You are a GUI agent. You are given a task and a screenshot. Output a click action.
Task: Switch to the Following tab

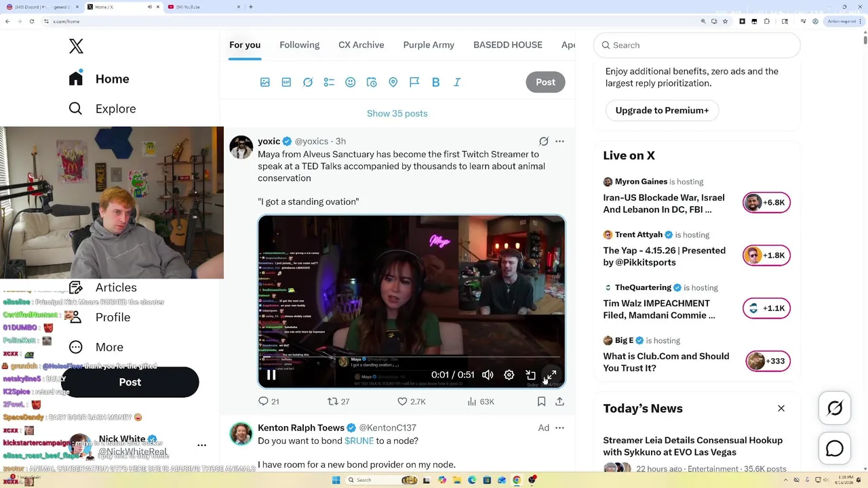[299, 45]
